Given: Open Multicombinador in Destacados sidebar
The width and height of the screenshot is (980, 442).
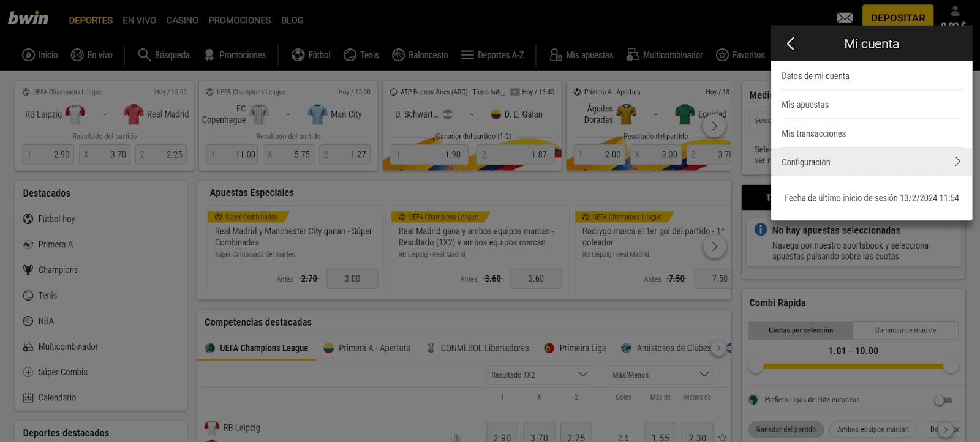Looking at the screenshot, I should tap(61, 346).
